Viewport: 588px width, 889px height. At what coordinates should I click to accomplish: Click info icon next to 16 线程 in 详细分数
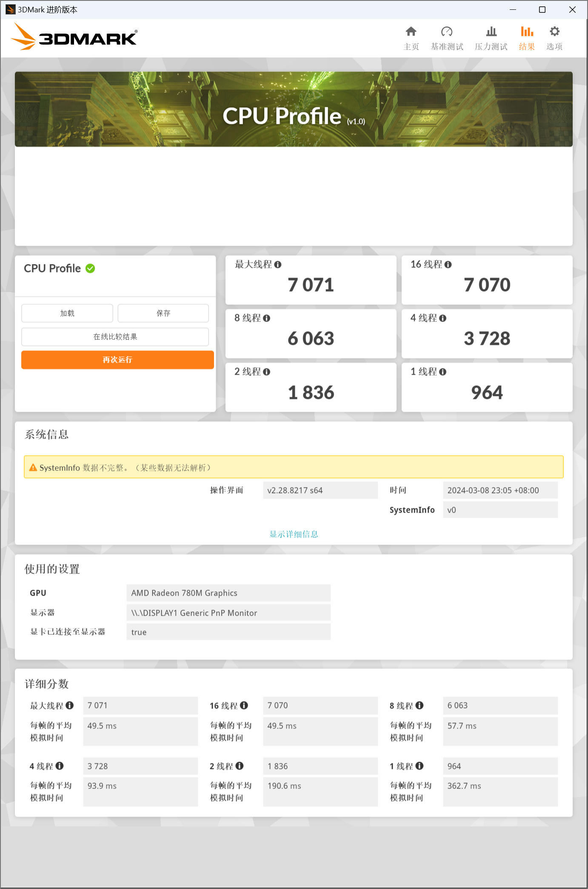pyautogui.click(x=244, y=705)
